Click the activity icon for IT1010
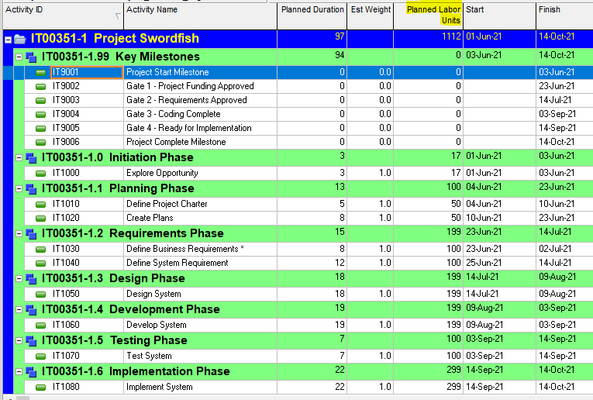Viewport: 593px width, 400px height. tap(40, 205)
